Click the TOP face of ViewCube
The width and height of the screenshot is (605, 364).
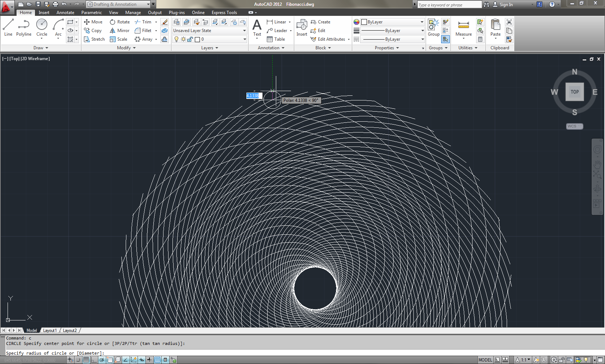[575, 92]
